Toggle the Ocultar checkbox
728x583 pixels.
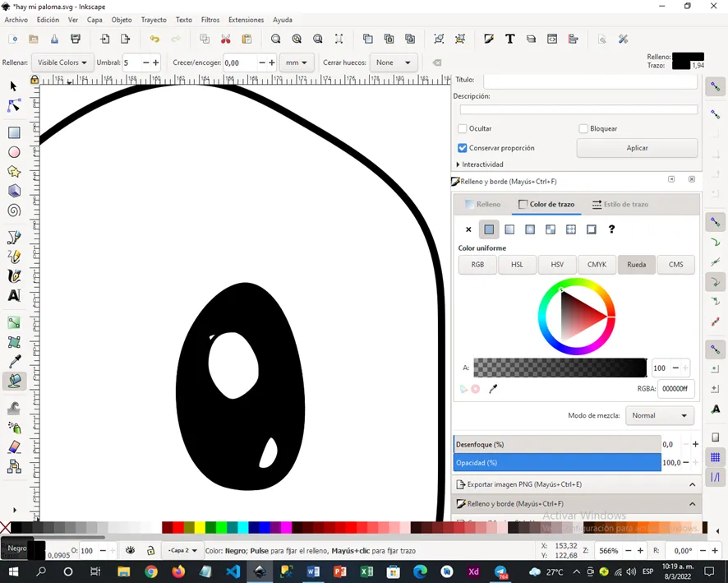coord(462,128)
